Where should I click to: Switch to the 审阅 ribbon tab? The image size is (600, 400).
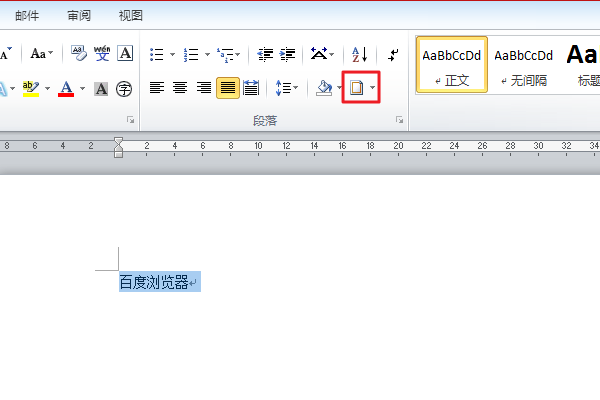[x=79, y=16]
